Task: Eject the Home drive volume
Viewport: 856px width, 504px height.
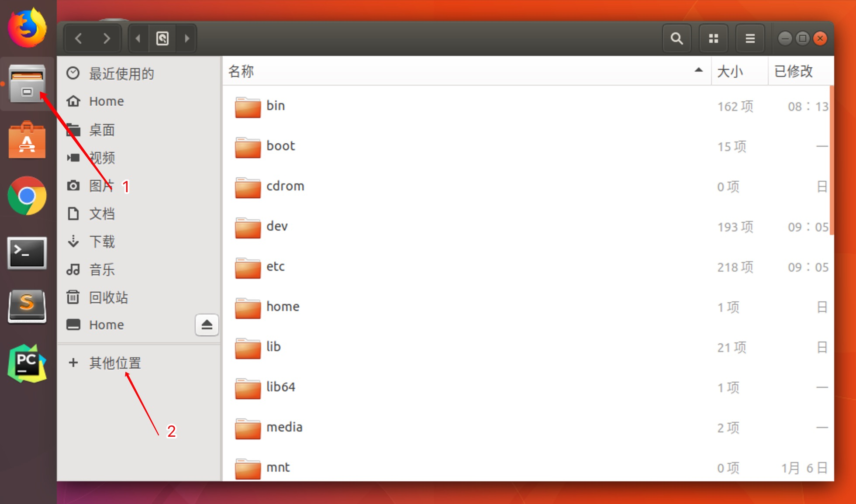Action: pyautogui.click(x=207, y=325)
